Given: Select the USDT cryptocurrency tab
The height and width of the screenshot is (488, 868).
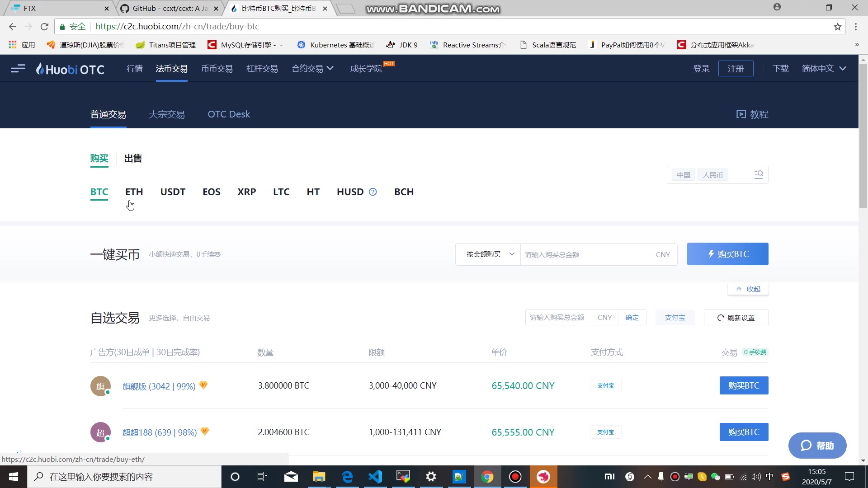Looking at the screenshot, I should click(172, 192).
